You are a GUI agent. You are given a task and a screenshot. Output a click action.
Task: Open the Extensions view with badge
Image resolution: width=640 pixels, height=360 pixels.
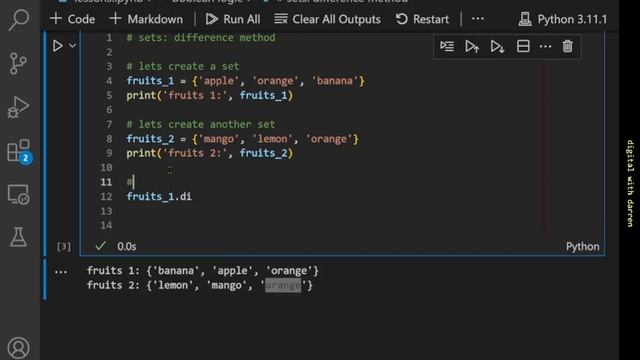click(x=20, y=151)
